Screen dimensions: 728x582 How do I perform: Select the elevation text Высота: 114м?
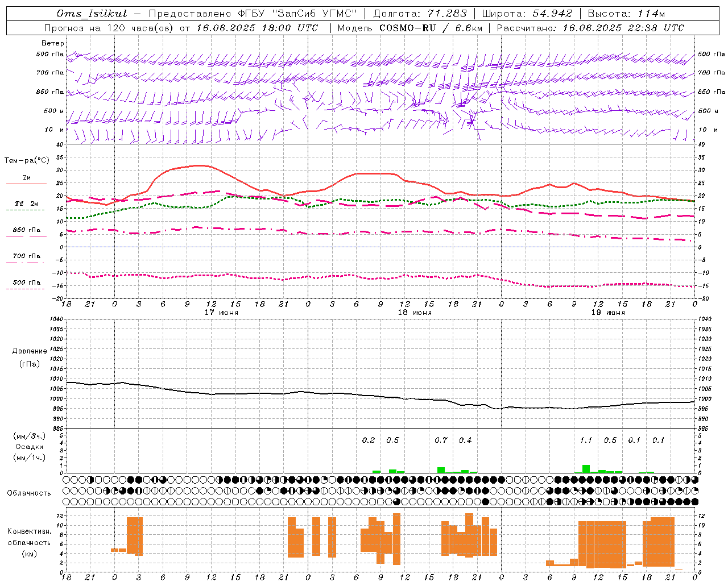pyautogui.click(x=626, y=14)
